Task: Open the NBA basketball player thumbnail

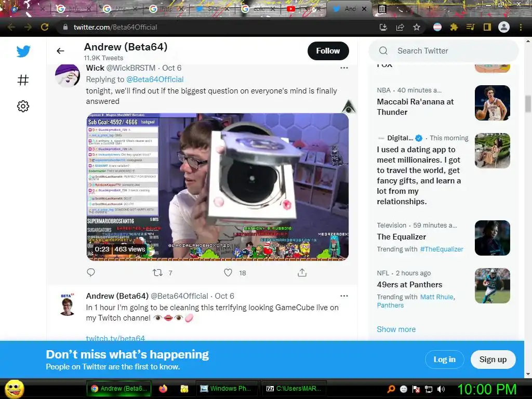Action: 493,103
